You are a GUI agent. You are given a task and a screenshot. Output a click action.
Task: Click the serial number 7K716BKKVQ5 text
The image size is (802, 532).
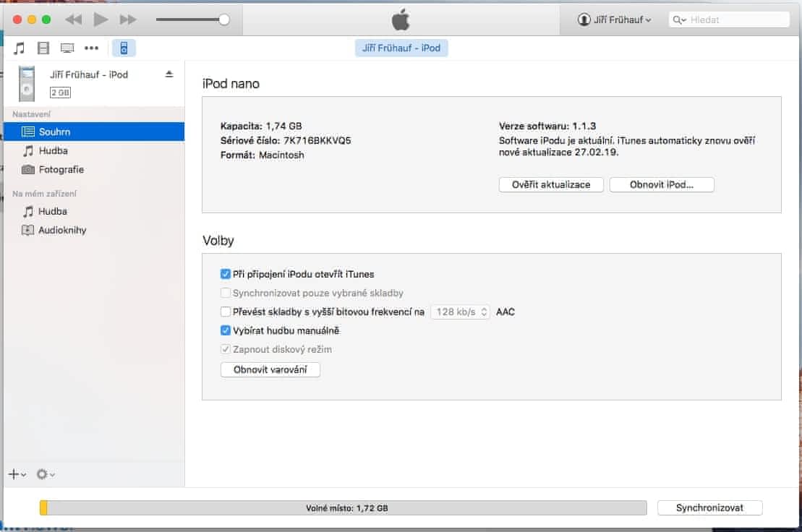click(x=317, y=140)
